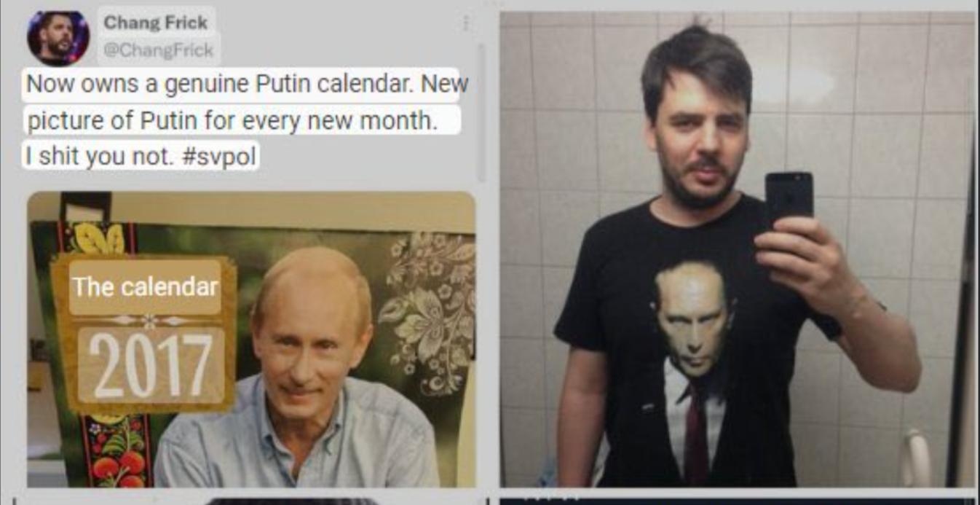Viewport: 980px width, 505px height.
Task: Click the text "picture of Putin for every new month."
Action: [232, 121]
